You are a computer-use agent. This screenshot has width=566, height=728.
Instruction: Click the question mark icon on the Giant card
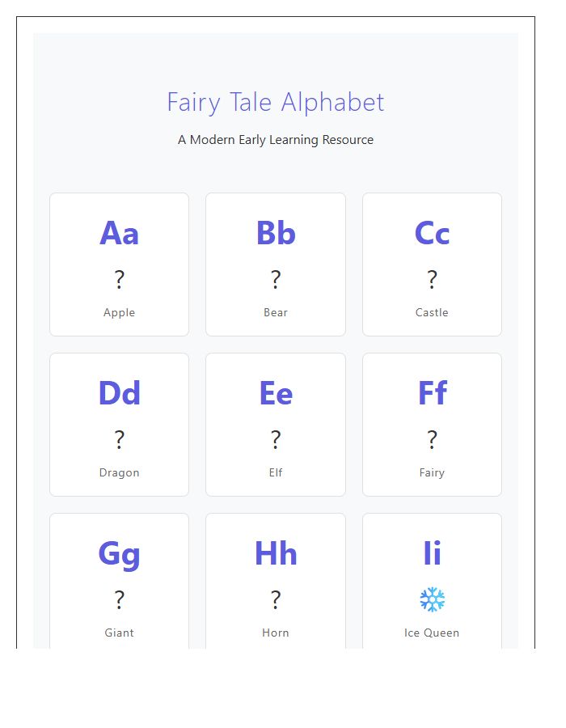tap(119, 599)
